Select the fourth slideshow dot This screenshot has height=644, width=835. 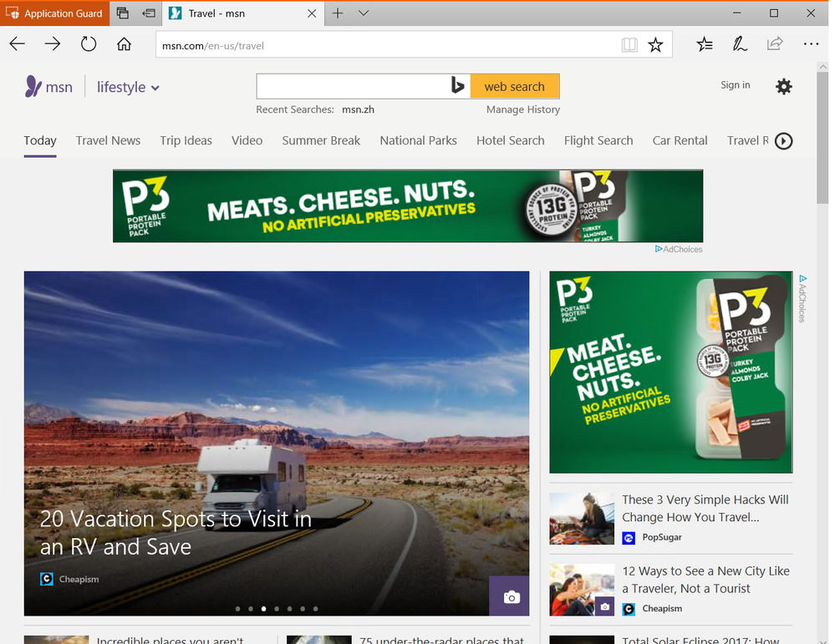click(x=277, y=609)
